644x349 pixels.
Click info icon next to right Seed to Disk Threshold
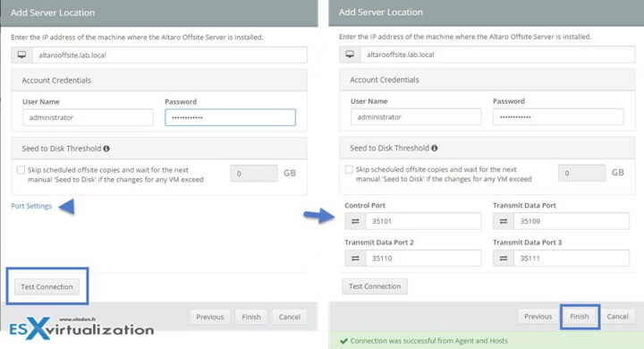click(x=435, y=148)
